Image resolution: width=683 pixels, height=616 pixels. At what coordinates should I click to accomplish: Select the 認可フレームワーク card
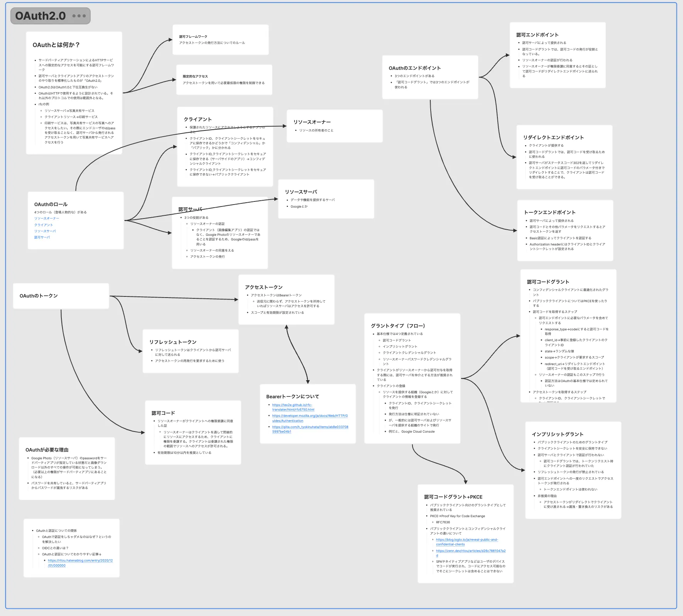(x=220, y=40)
